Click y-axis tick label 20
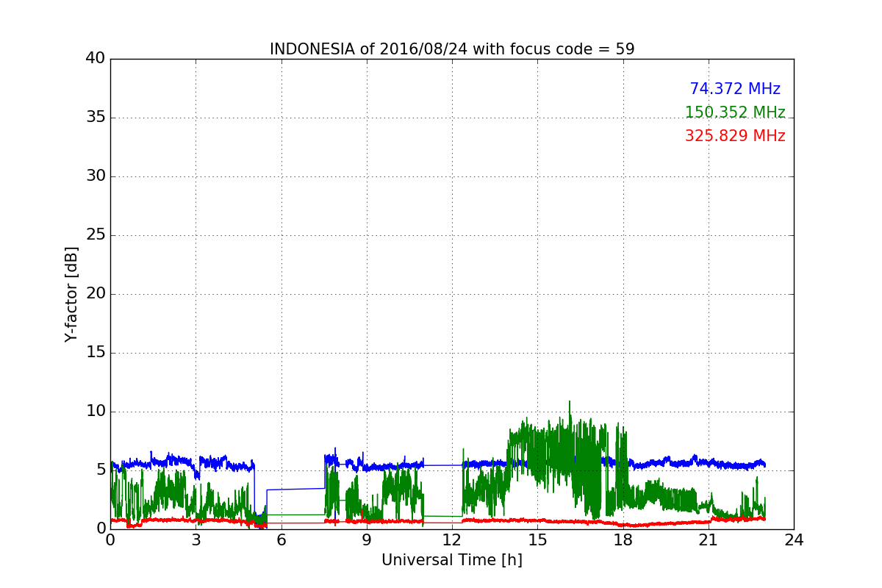The image size is (882, 588). (x=96, y=293)
